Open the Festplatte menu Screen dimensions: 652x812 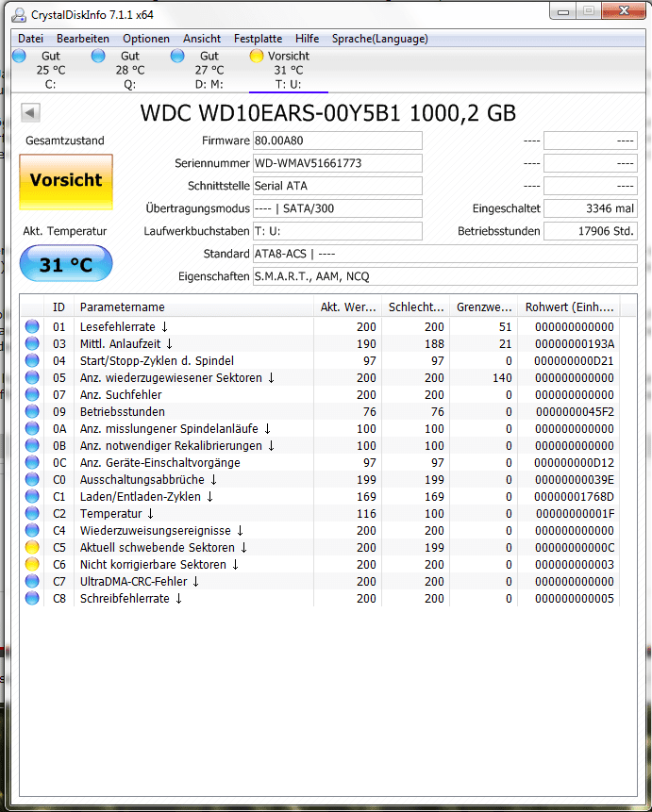click(259, 39)
